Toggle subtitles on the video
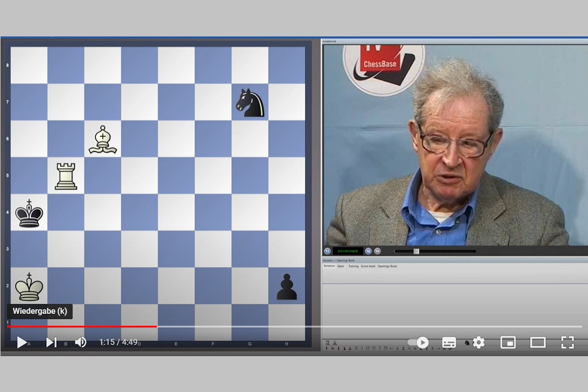Viewport: 588px width, 392px height. tap(449, 342)
